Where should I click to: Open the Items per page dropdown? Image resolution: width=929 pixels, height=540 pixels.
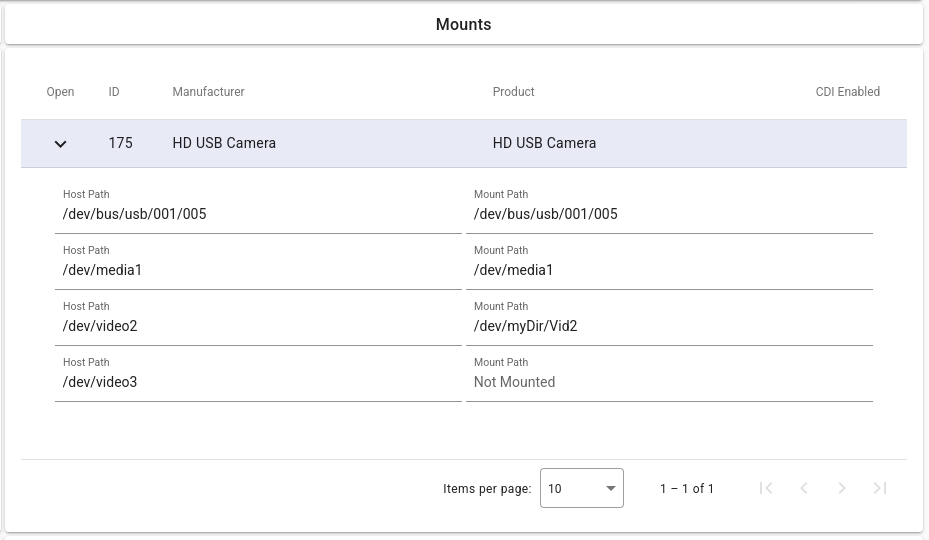coord(582,488)
